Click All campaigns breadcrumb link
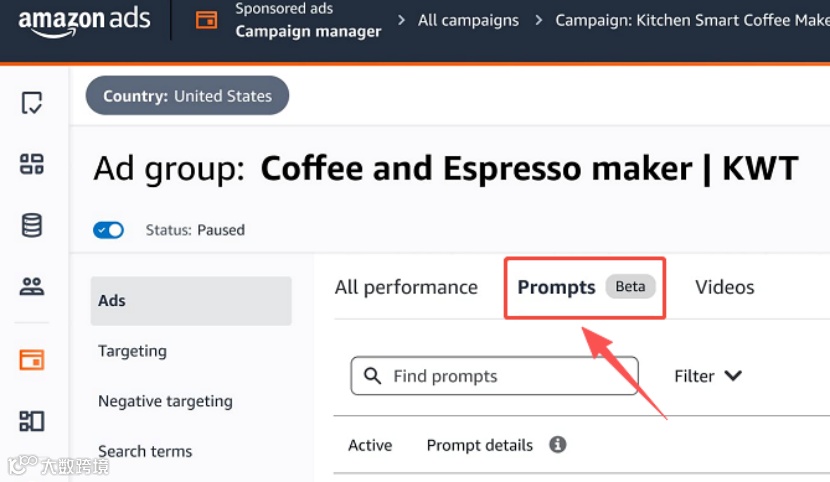This screenshot has width=830, height=482. click(468, 20)
